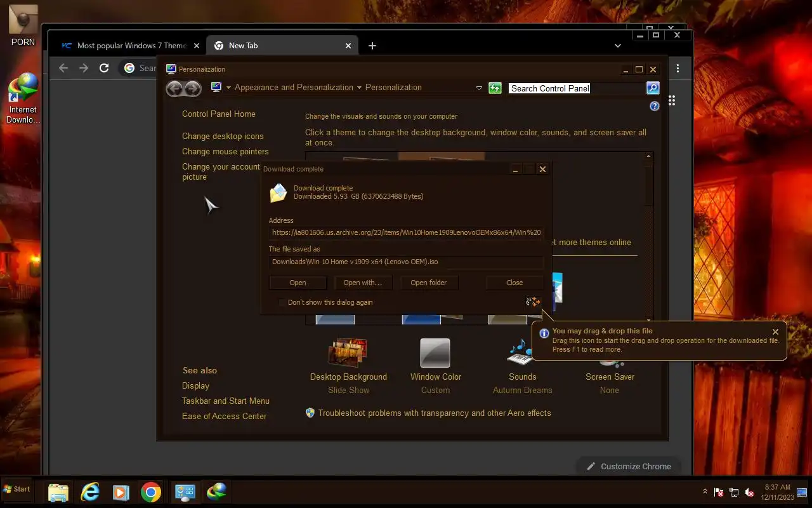Image resolution: width=812 pixels, height=508 pixels.
Task: Open Control Panel Home link
Action: point(219,114)
